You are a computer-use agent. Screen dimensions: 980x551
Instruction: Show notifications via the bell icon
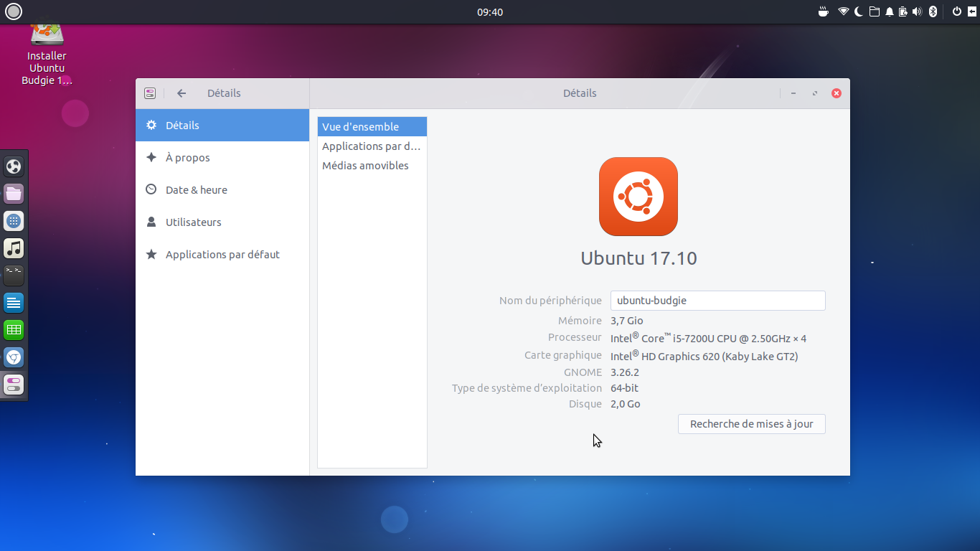[x=890, y=11]
